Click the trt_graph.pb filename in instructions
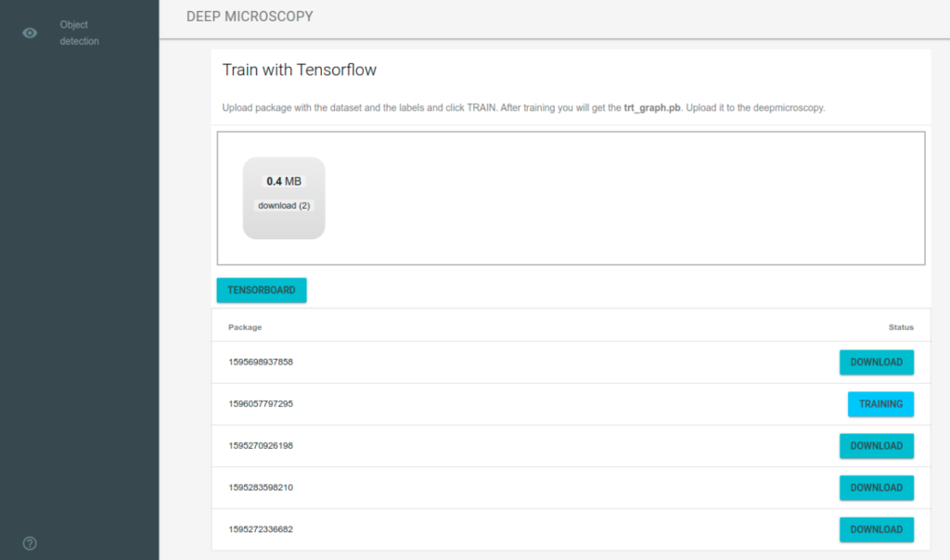 point(652,108)
